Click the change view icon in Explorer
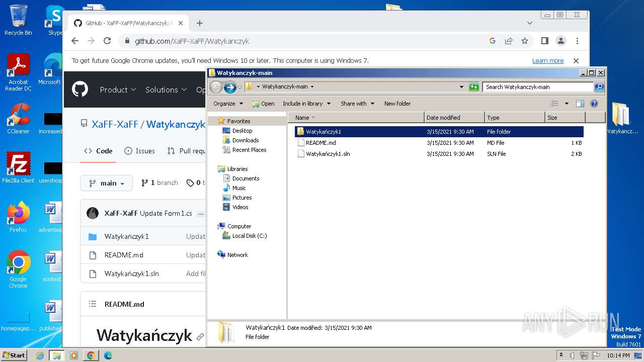This screenshot has height=362, width=644. (x=554, y=104)
